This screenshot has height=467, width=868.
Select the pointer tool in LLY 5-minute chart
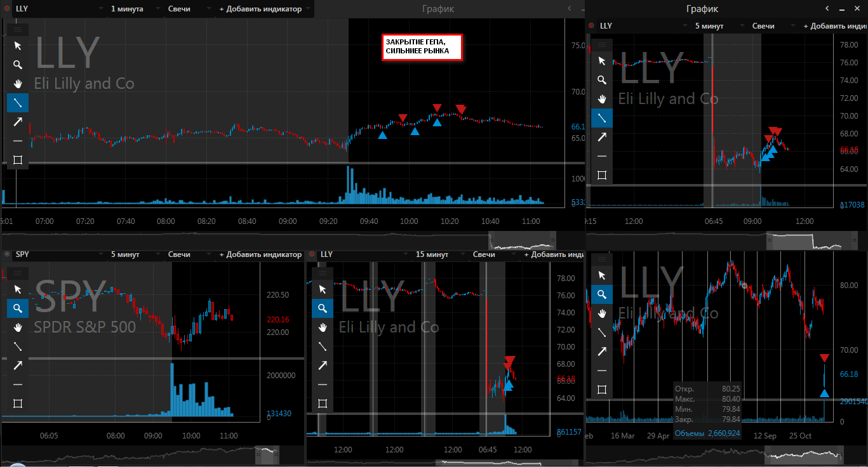602,61
